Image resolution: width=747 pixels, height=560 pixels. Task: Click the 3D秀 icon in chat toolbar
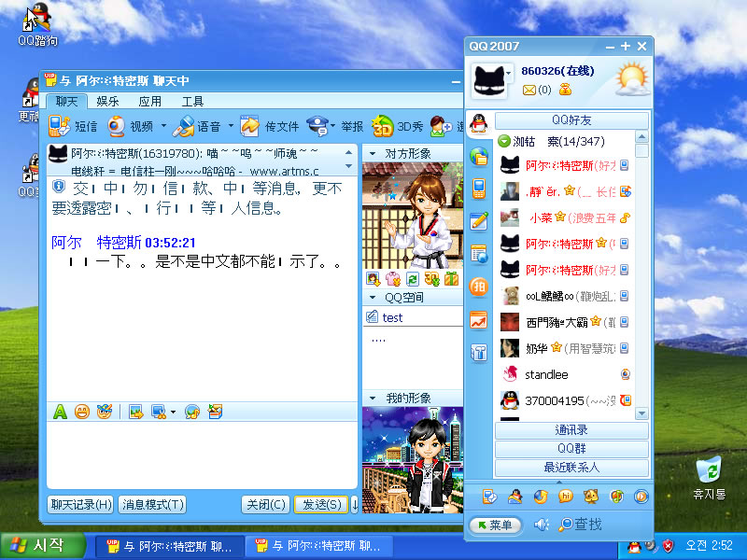pos(383,126)
